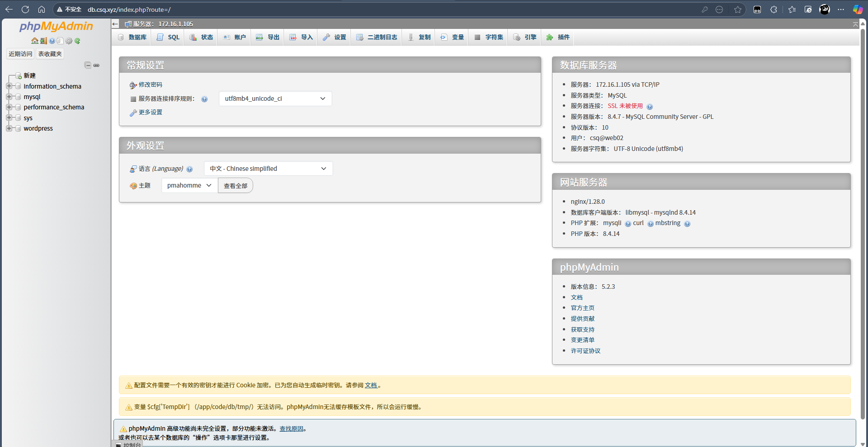Open the 许可证协议 link
The image size is (868, 447).
tap(585, 351)
